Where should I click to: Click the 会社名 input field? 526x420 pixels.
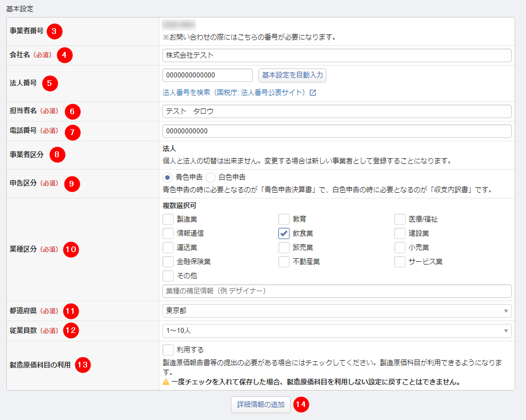click(x=337, y=55)
